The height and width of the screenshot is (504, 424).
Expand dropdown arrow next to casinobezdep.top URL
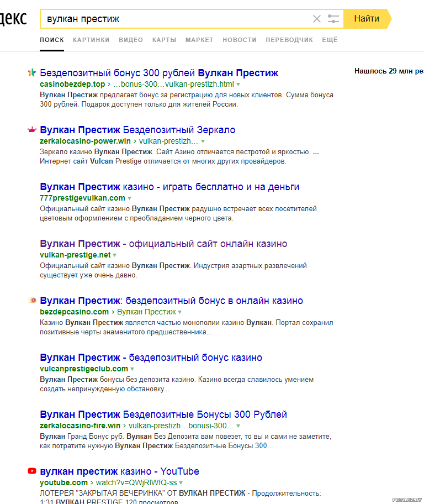(239, 85)
